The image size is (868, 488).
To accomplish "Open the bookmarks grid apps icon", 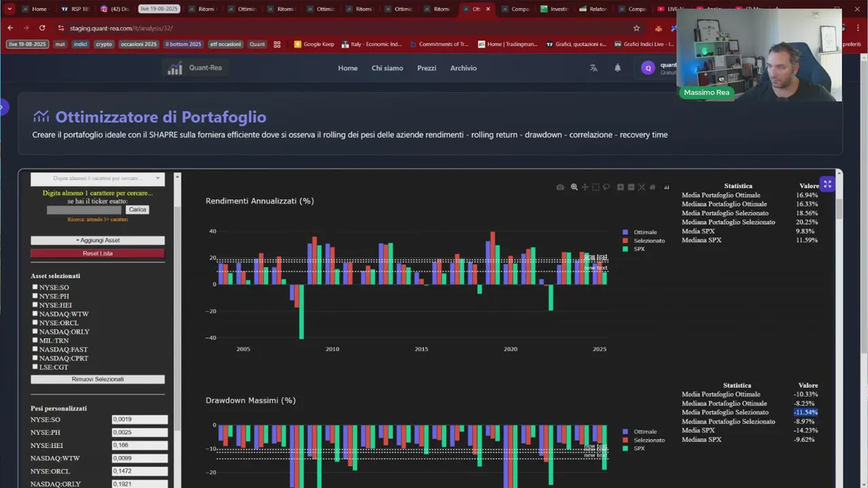I will coord(277,44).
